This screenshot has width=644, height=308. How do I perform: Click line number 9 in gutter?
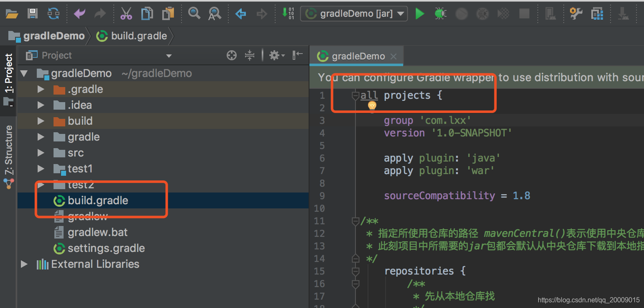pos(322,196)
